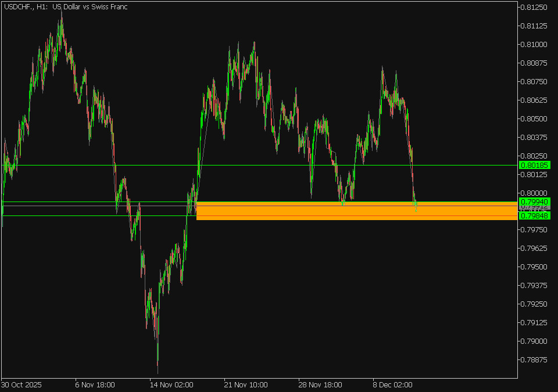558x392 pixels.
Task: Select the orange support zone rectangle
Action: point(349,211)
